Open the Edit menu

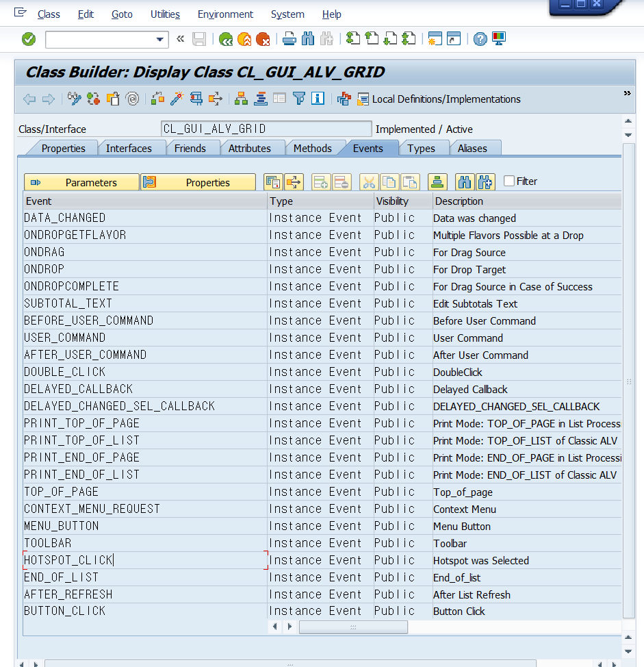pyautogui.click(x=86, y=14)
